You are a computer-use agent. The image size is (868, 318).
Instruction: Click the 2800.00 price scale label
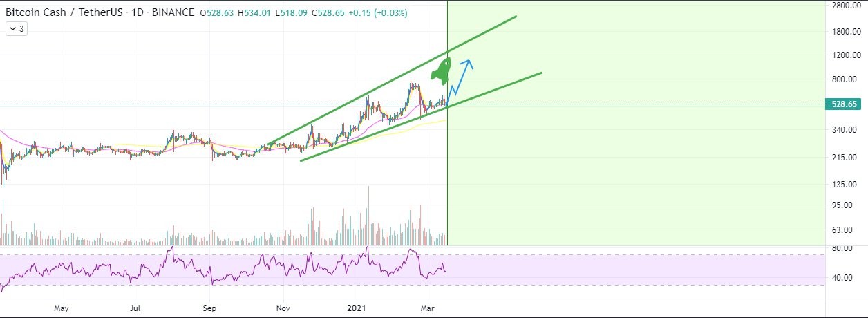(x=845, y=6)
